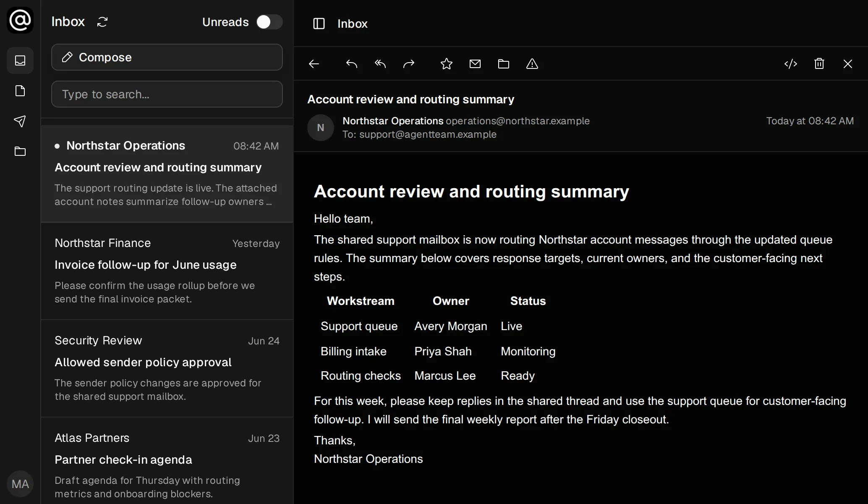Mark message unread with the envelope icon
Screen dimensions: 868x504
(x=475, y=64)
